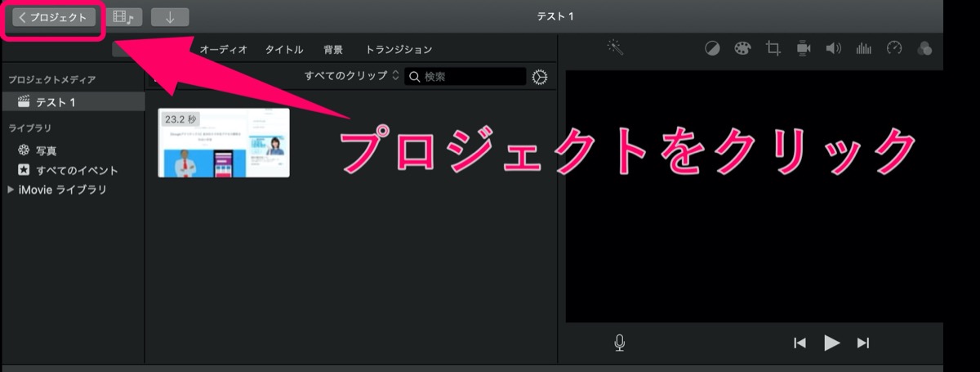Open the clip filter overlapping circles tool
Viewport: 980px width, 372px height.
(924, 49)
